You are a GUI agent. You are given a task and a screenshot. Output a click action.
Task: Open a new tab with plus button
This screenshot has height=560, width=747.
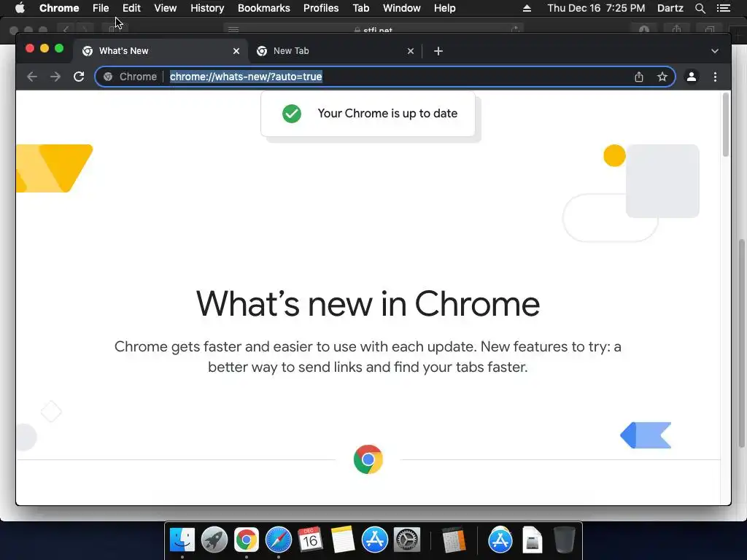pos(438,51)
